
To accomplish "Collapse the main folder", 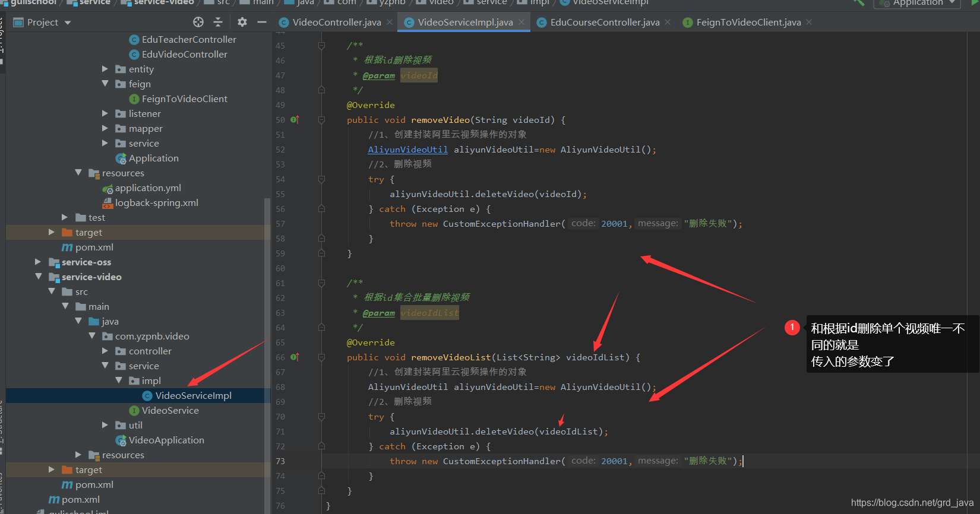I will coord(65,306).
